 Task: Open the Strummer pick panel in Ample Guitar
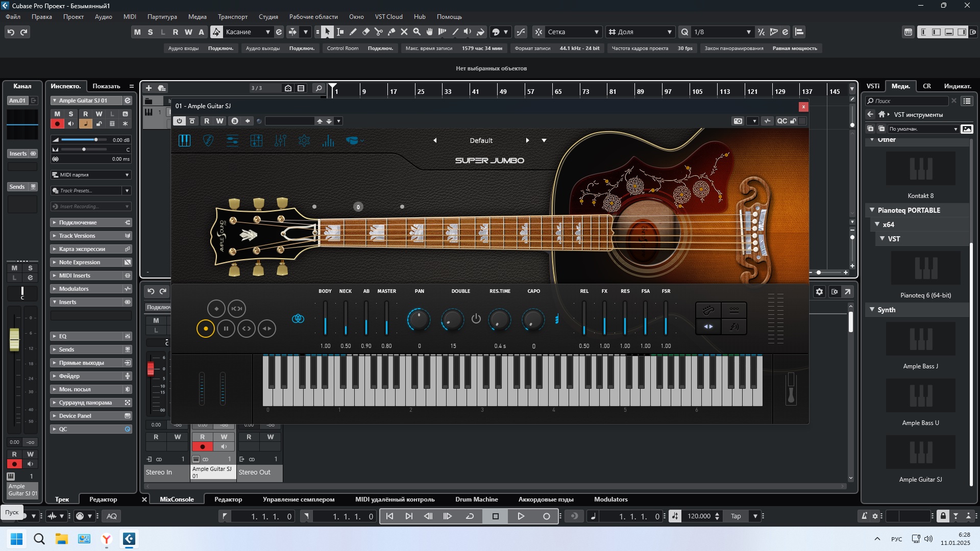point(208,140)
